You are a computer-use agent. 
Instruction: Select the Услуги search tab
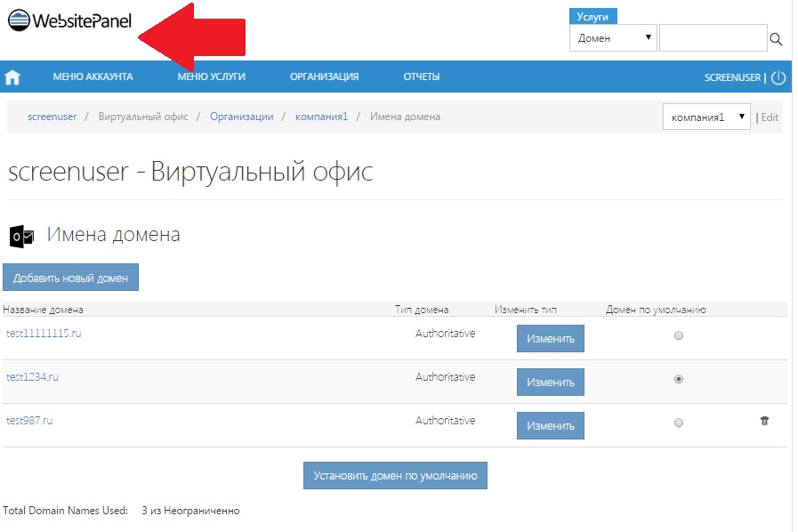point(592,16)
